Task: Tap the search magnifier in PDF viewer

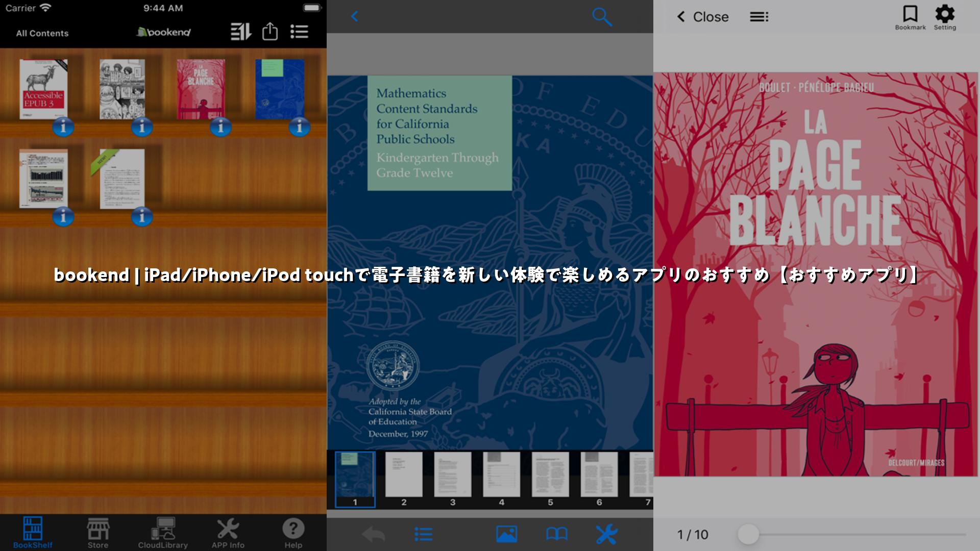Action: point(602,16)
